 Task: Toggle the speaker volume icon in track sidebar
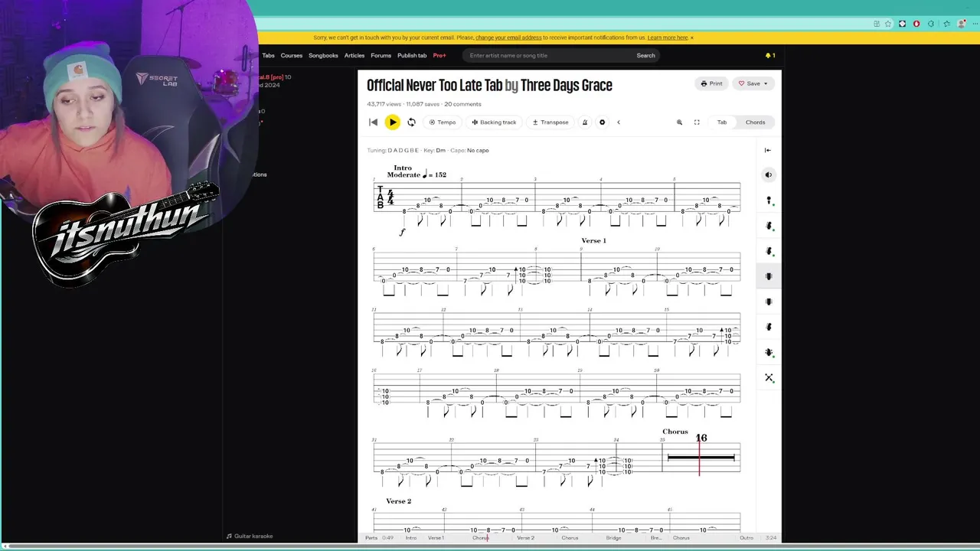coord(769,174)
